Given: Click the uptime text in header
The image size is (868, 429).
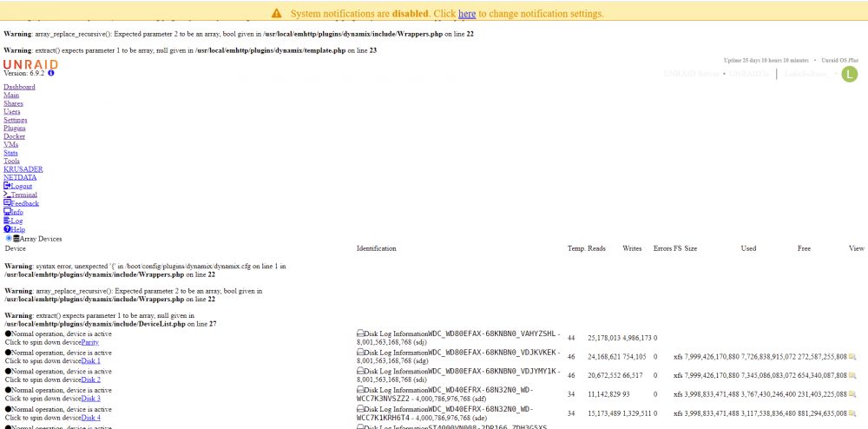Looking at the screenshot, I should tap(766, 60).
